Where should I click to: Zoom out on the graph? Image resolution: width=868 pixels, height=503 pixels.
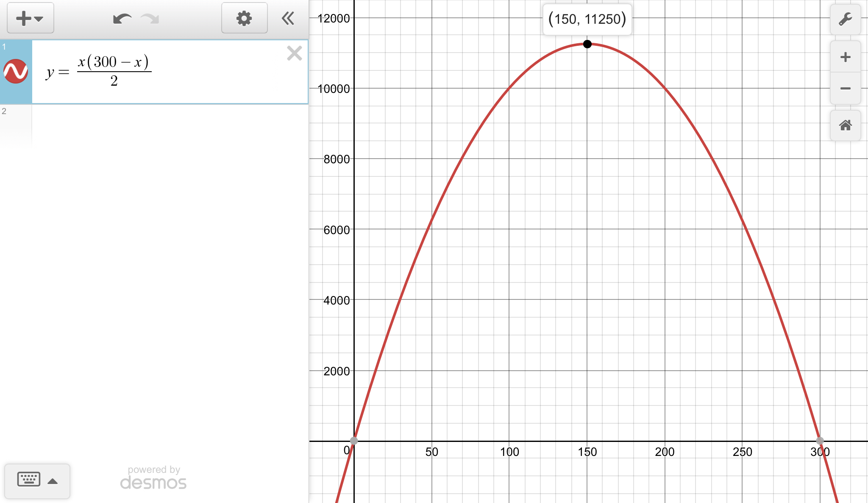pos(845,88)
